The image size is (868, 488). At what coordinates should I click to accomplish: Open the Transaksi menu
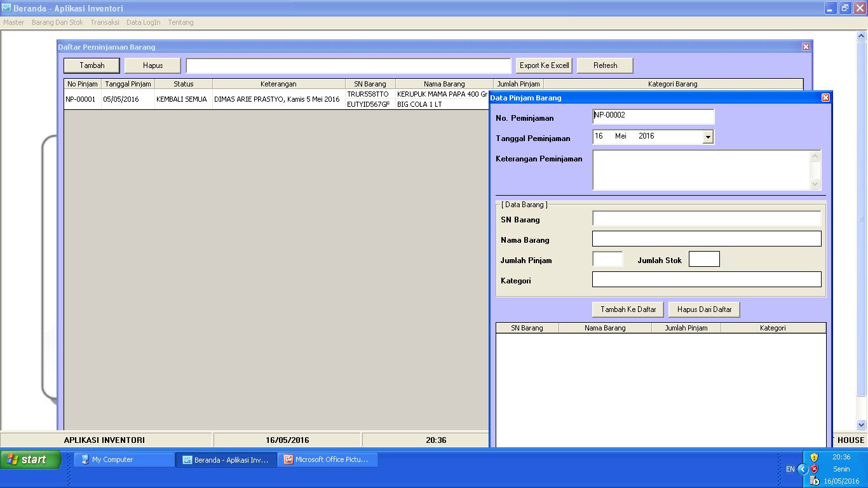tap(105, 22)
